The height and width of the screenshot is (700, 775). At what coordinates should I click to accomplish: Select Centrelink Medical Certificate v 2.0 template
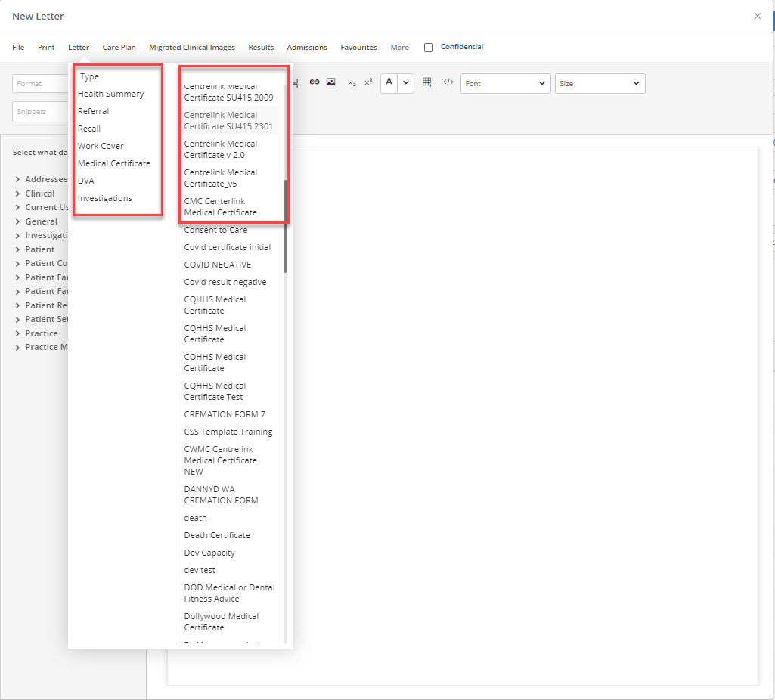(x=221, y=149)
